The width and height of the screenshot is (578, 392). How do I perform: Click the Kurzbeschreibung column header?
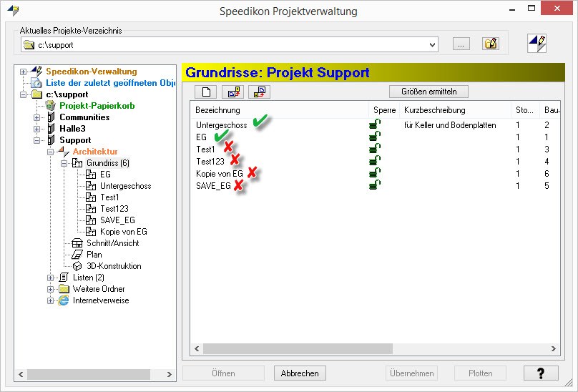455,110
